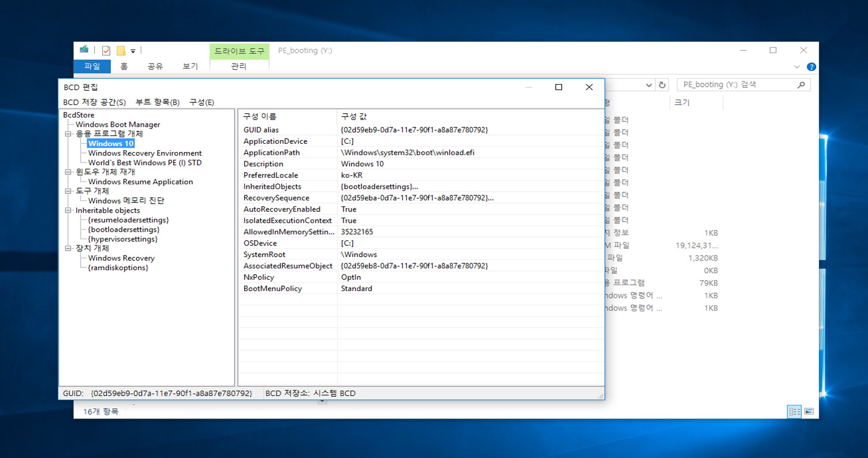
Task: Click the refresh button in Explorer address bar
Action: coord(662,85)
